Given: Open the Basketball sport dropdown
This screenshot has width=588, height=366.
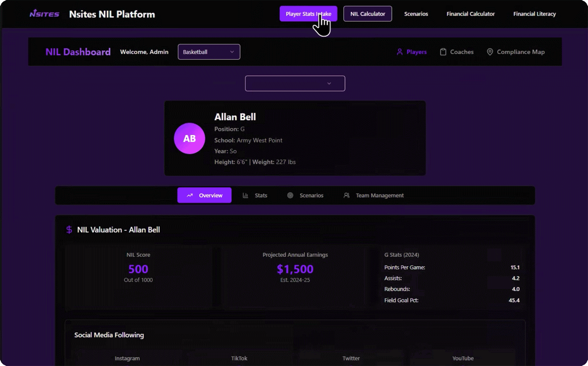Looking at the screenshot, I should (x=208, y=52).
